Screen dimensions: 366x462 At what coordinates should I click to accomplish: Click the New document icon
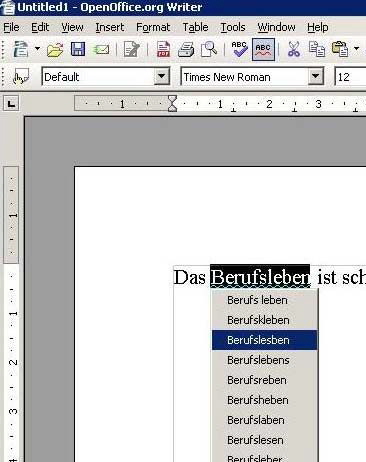point(20,49)
